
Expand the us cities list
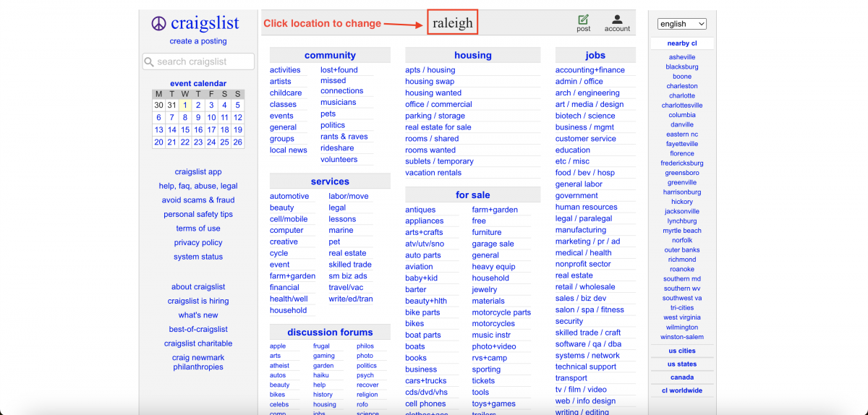pos(681,351)
